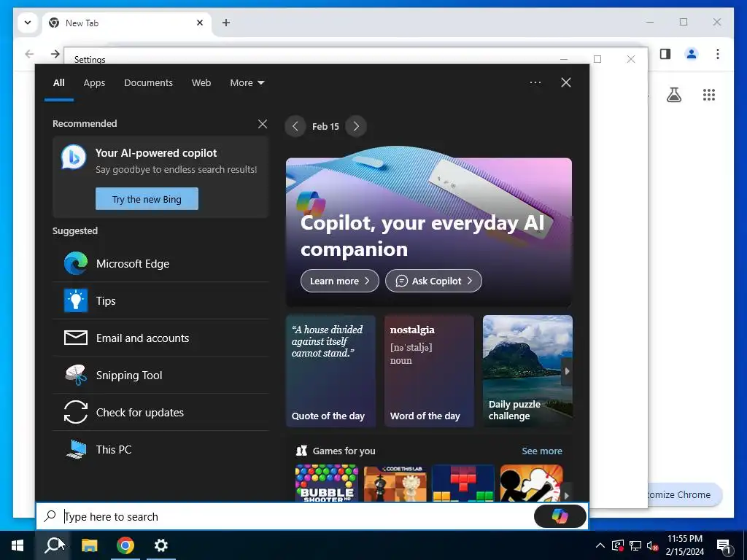
Task: Show more games with right arrow
Action: pos(566,495)
